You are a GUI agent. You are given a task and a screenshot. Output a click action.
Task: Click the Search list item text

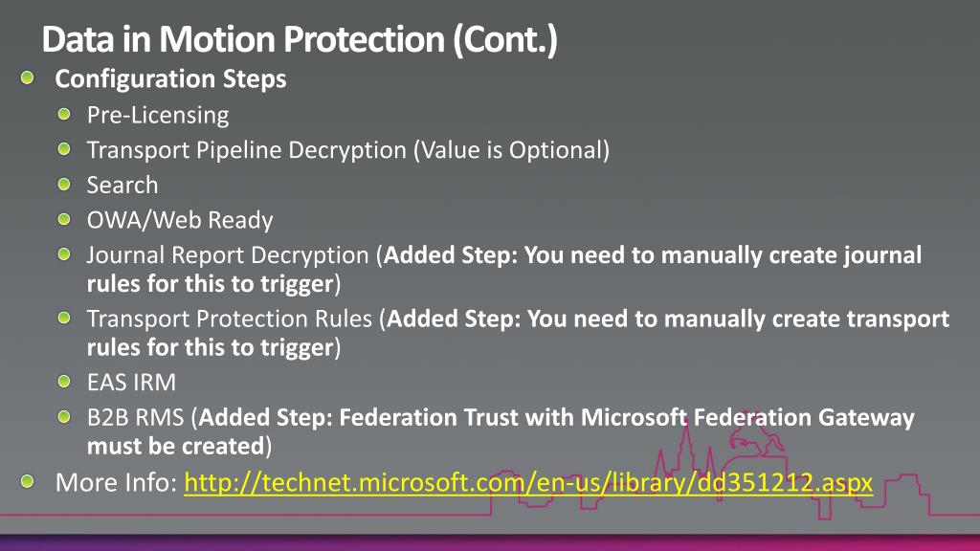click(x=122, y=185)
